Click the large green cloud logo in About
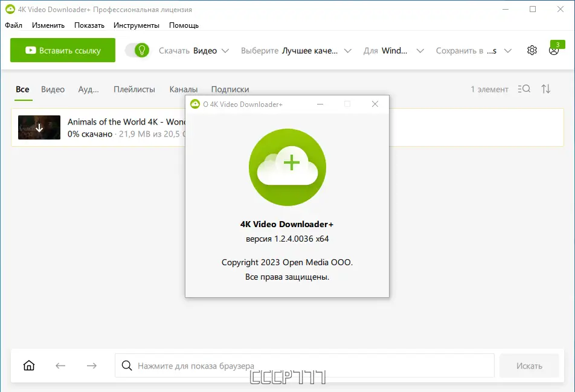Viewport: 575px width, 392px height. coord(287,167)
